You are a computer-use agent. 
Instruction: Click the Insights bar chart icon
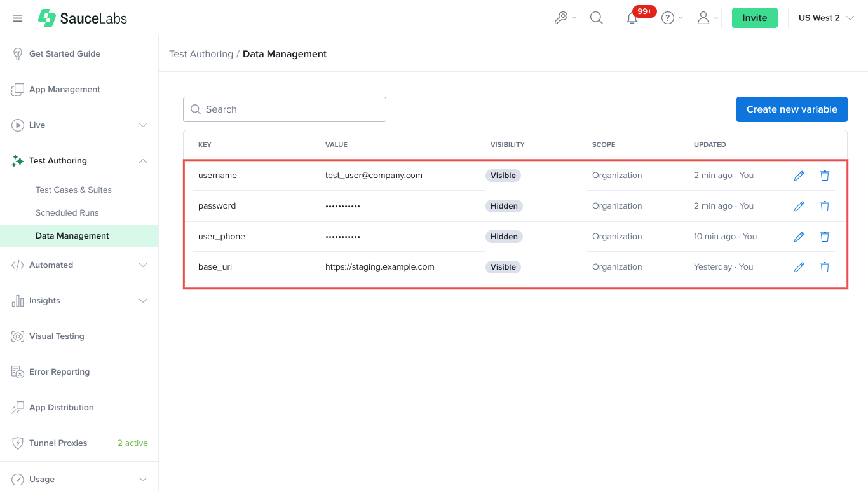pos(18,301)
